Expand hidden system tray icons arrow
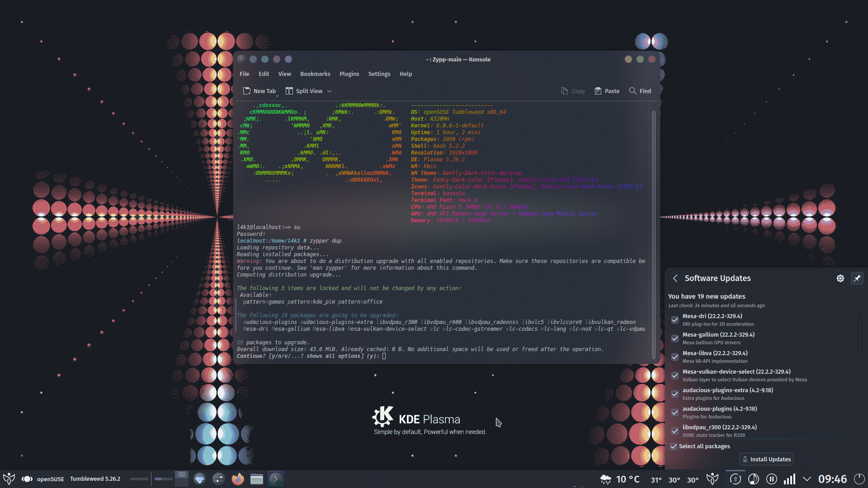This screenshot has height=488, width=868. coord(807,479)
